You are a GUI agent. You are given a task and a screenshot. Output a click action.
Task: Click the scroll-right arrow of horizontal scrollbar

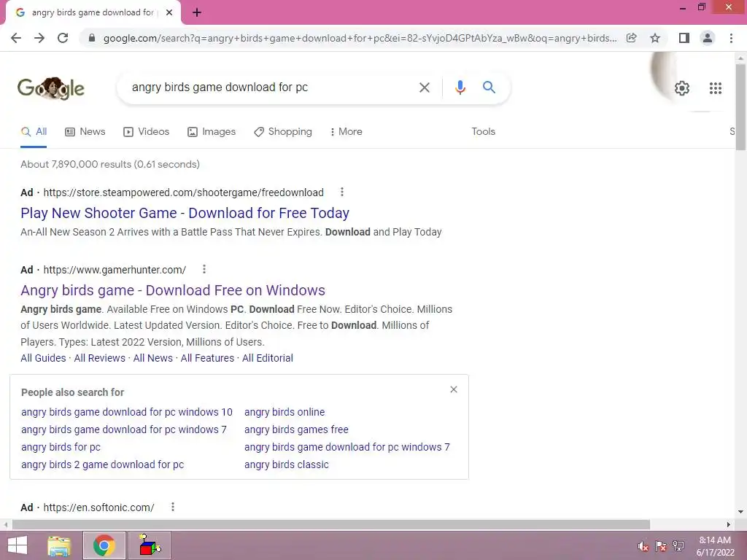coord(729,524)
